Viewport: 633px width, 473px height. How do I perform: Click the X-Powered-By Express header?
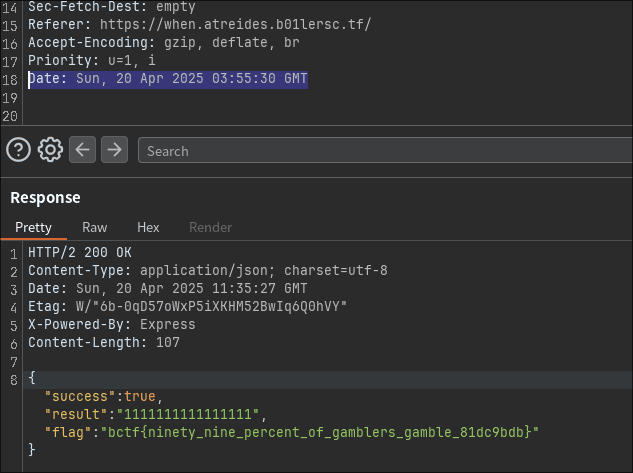tap(111, 325)
